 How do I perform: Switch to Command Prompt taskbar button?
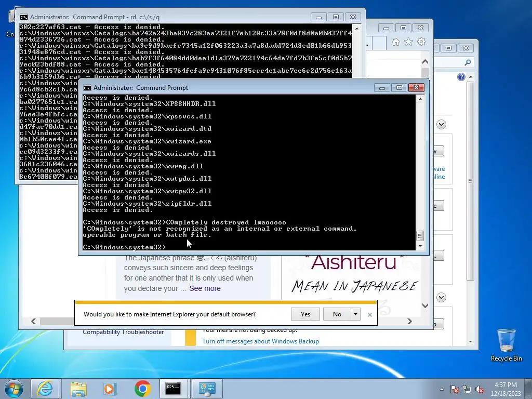coord(174,389)
